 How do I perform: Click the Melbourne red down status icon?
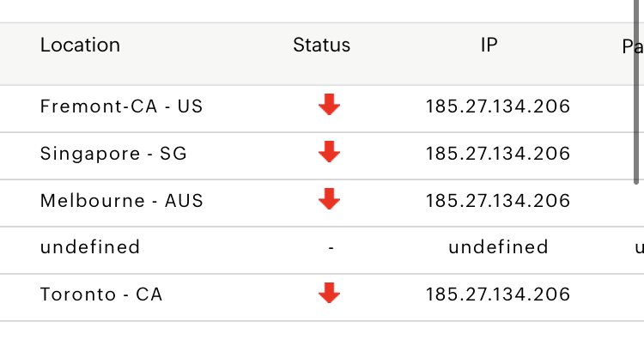coord(329,199)
